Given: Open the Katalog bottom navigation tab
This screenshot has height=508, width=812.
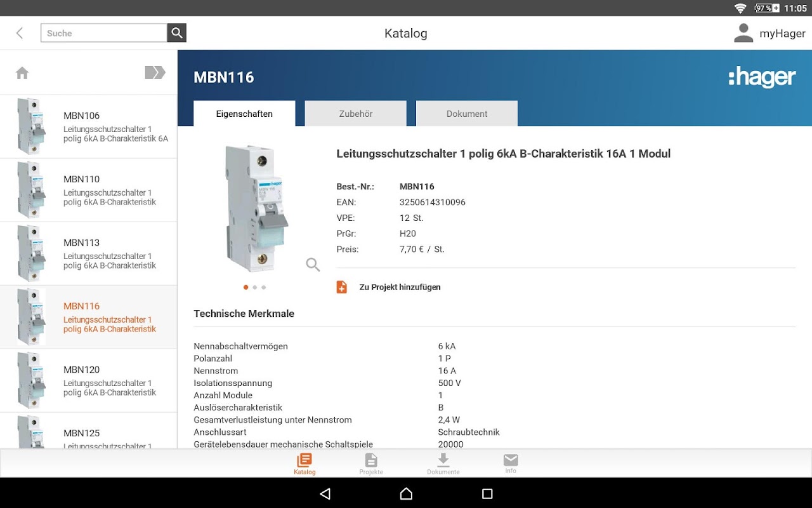Looking at the screenshot, I should click(304, 464).
